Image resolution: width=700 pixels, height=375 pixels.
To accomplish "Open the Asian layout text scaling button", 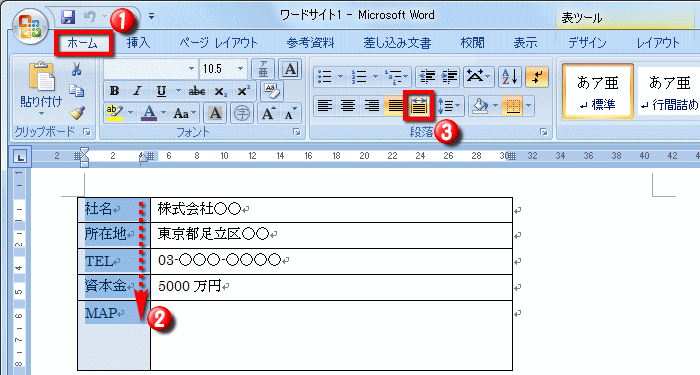I will click(478, 77).
